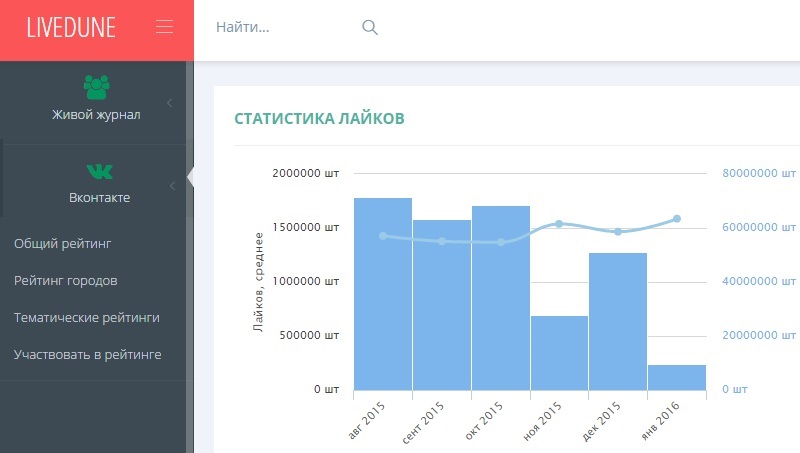Open Участвовать в рейтинге link
The image size is (800, 453).
(x=87, y=355)
